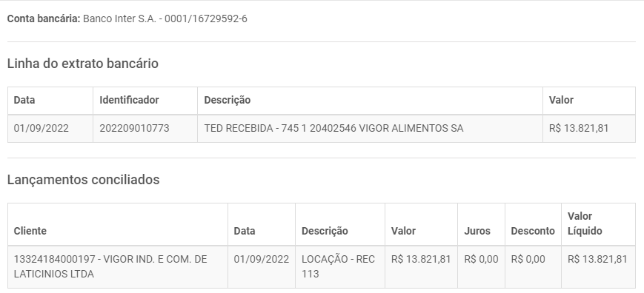Select the VIGOR IND. E COM. client cell

click(110, 266)
